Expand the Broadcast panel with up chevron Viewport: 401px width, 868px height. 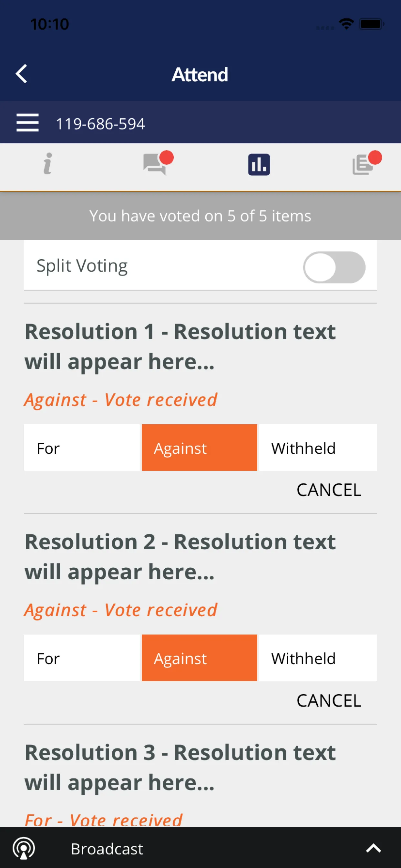pos(373,848)
